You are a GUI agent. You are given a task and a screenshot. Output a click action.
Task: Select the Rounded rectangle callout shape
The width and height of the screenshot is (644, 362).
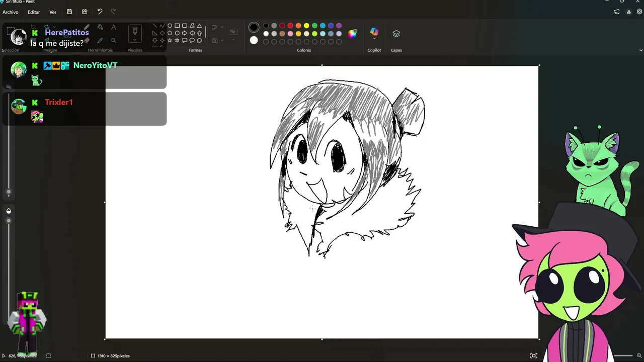pyautogui.click(x=185, y=41)
